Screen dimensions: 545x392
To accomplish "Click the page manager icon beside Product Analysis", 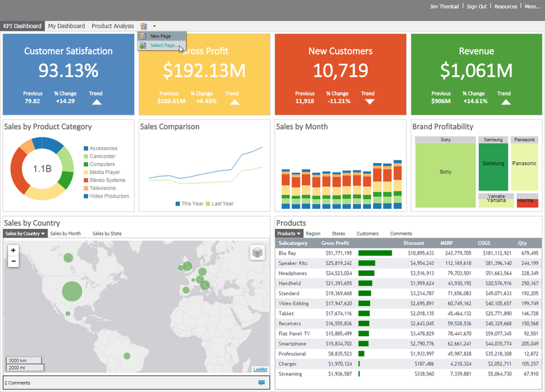I will [x=144, y=26].
